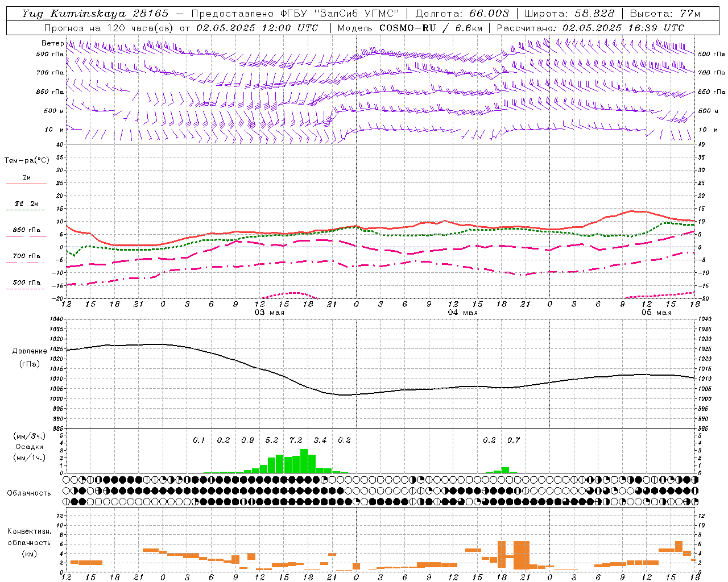Click the Высота: 77м field
Screen dimensions: 728x582
click(x=665, y=14)
